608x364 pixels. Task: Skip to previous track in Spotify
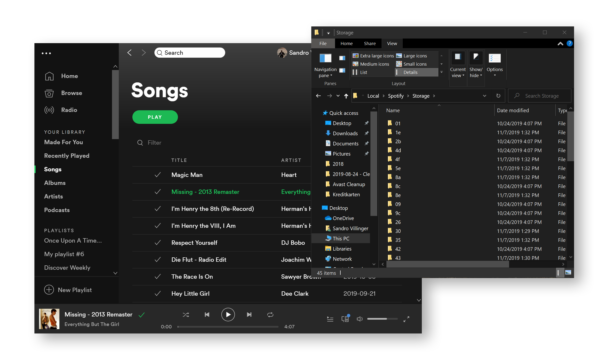[207, 315]
